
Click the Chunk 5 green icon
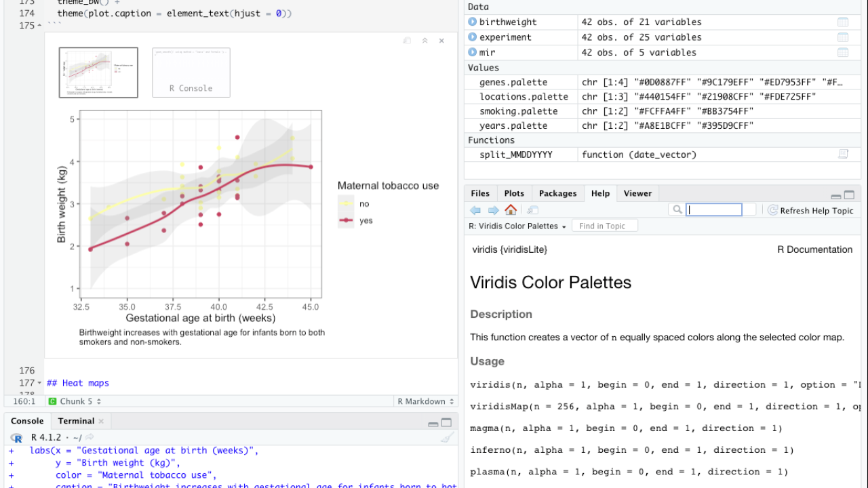[52, 401]
